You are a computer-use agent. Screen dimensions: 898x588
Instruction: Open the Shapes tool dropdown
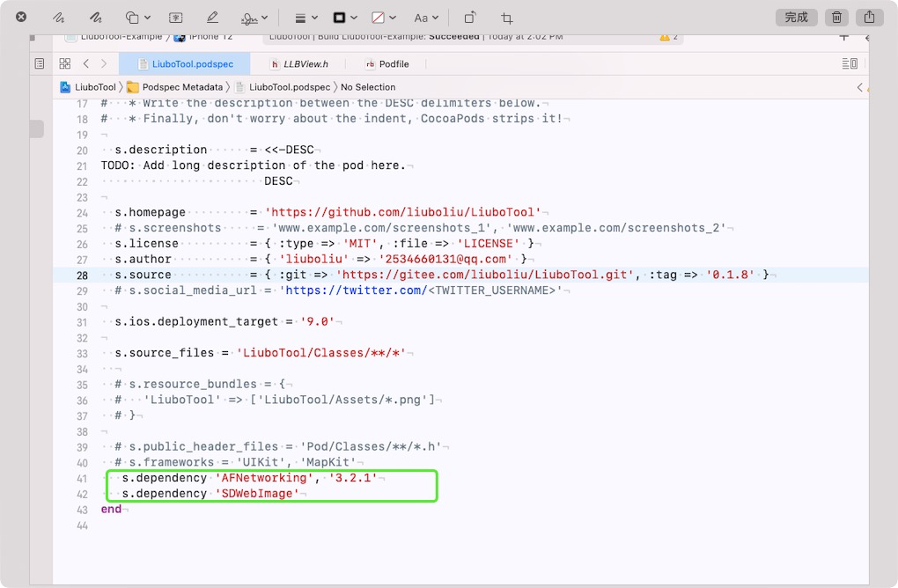click(138, 18)
